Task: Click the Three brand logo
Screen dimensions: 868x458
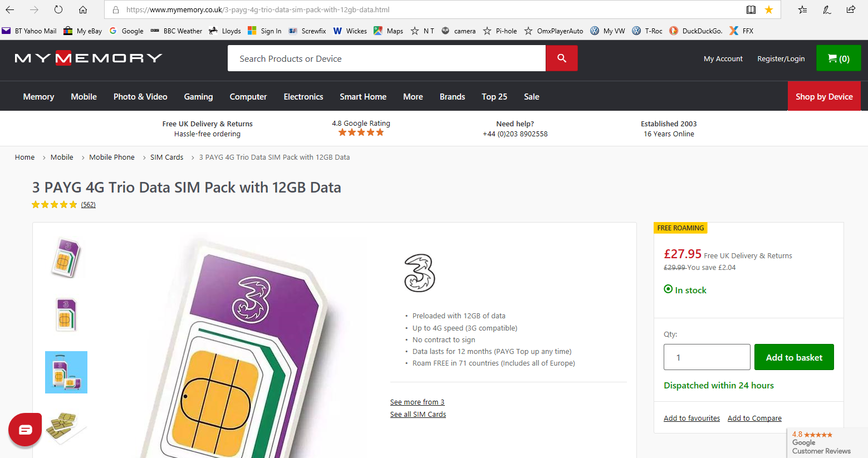Action: tap(419, 273)
